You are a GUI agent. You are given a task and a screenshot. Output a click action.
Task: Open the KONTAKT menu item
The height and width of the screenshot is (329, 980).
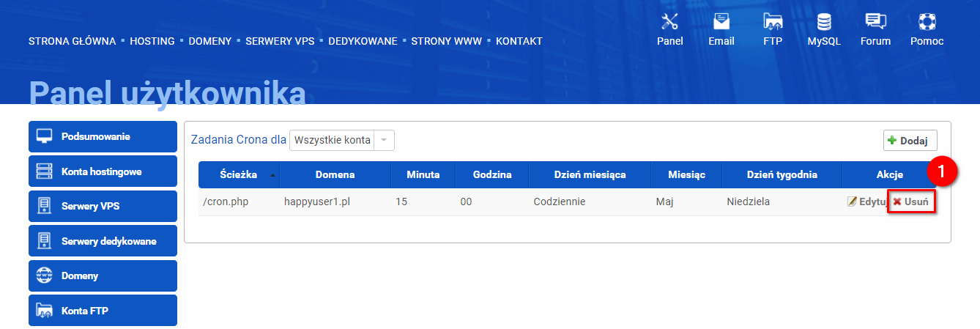pyautogui.click(x=519, y=41)
